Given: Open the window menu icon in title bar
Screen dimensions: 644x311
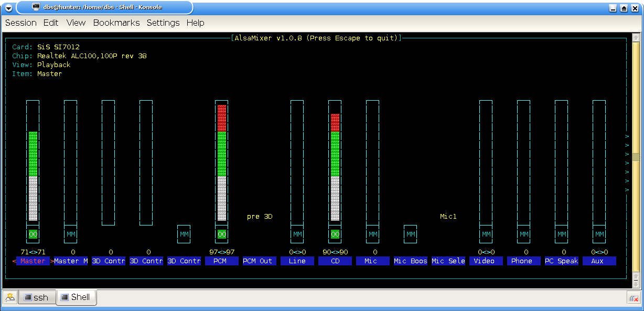Looking at the screenshot, I should click(8, 8).
